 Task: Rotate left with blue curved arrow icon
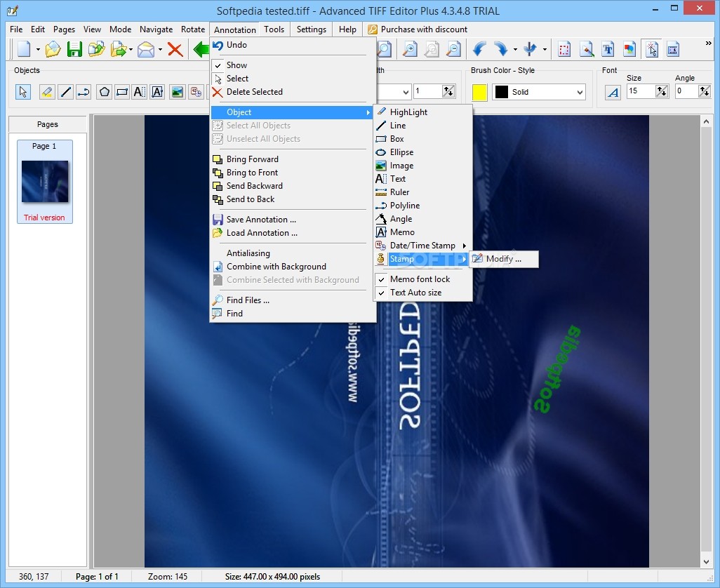pos(479,49)
